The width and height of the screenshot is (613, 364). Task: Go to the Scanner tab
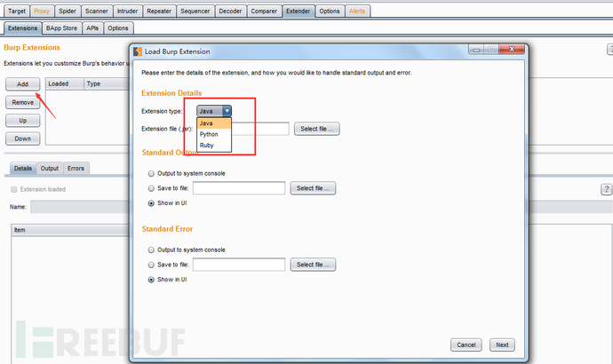(x=97, y=12)
